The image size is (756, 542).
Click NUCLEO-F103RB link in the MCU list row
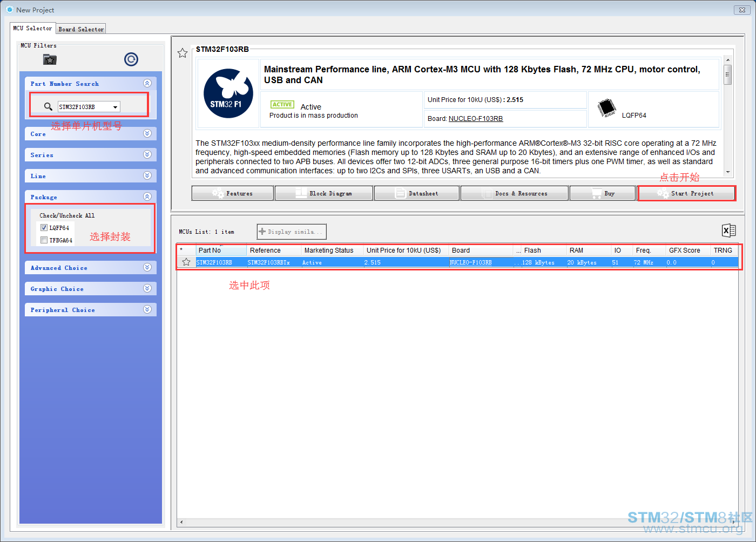click(x=471, y=262)
